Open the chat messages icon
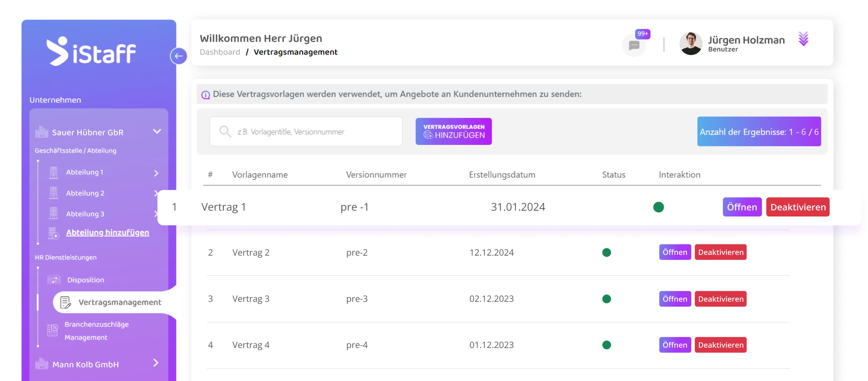Viewport: 868px width, 381px height. coord(634,45)
